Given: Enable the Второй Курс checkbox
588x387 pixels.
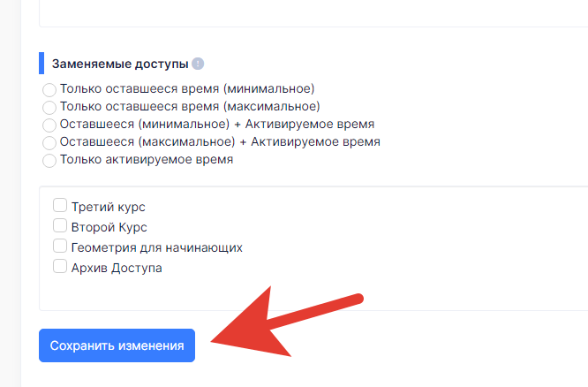Looking at the screenshot, I should coord(60,226).
